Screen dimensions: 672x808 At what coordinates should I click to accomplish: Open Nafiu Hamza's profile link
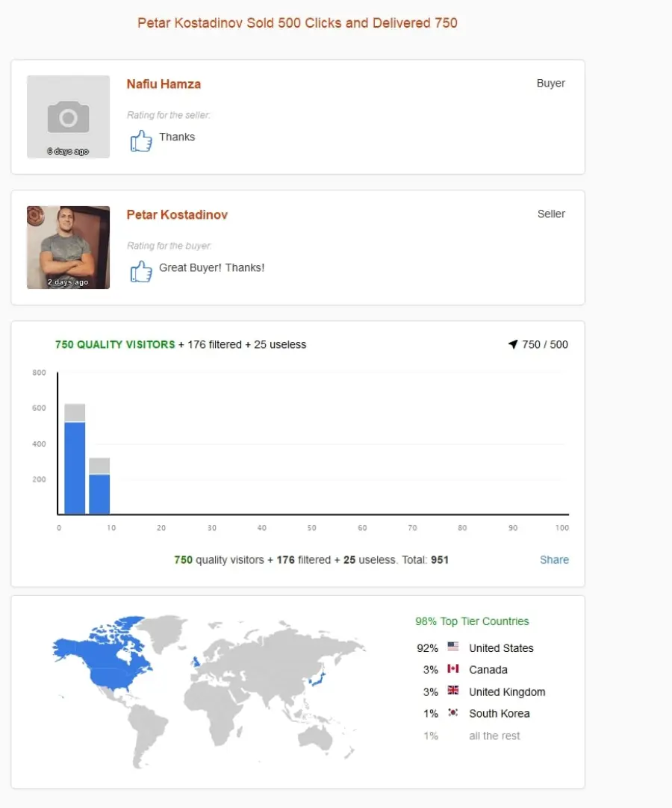tap(164, 84)
